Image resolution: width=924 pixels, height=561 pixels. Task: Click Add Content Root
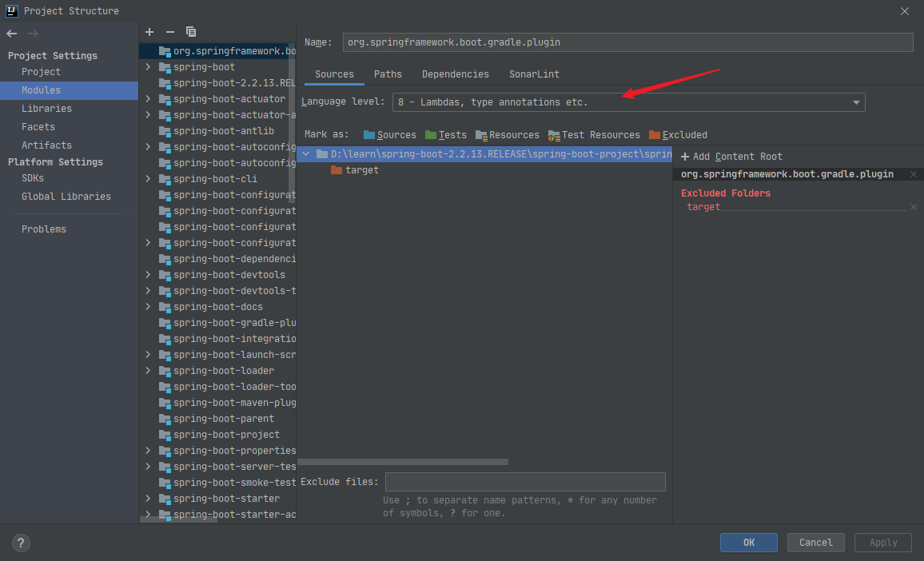pyautogui.click(x=731, y=157)
